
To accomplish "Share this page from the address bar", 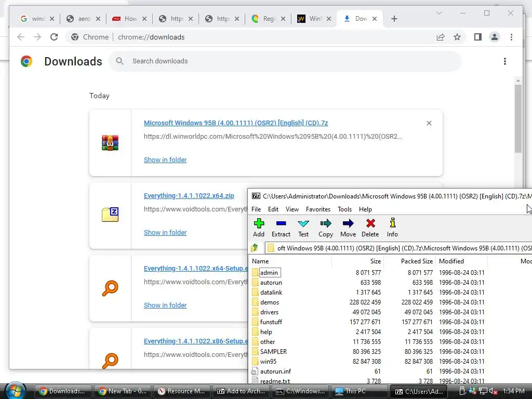I will pos(441,37).
